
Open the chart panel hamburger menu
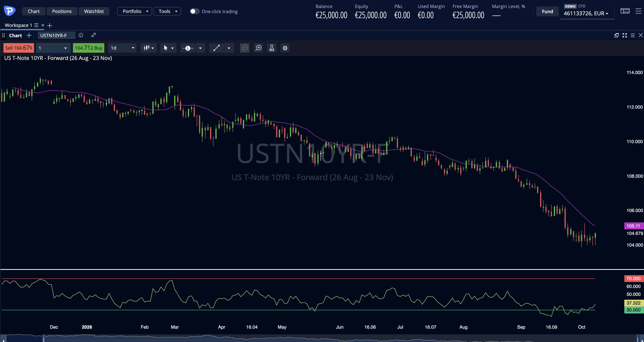click(633, 35)
